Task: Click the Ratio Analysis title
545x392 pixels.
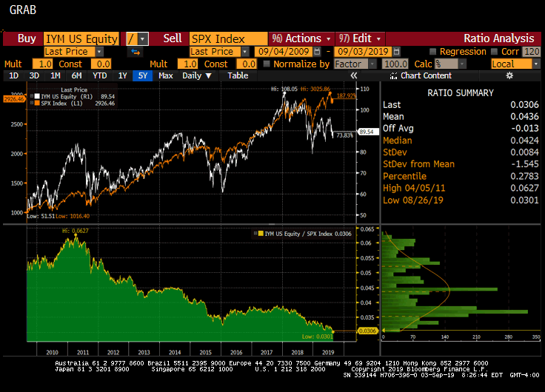Action: pyautogui.click(x=499, y=38)
